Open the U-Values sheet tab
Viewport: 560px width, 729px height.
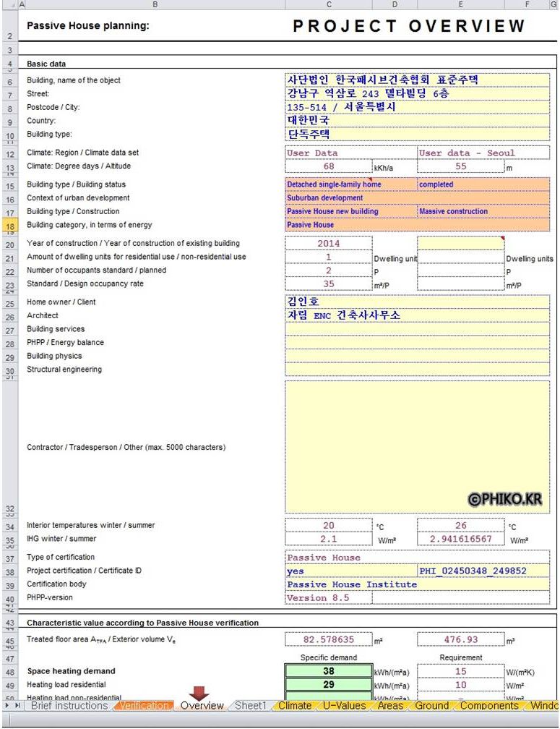(x=343, y=705)
